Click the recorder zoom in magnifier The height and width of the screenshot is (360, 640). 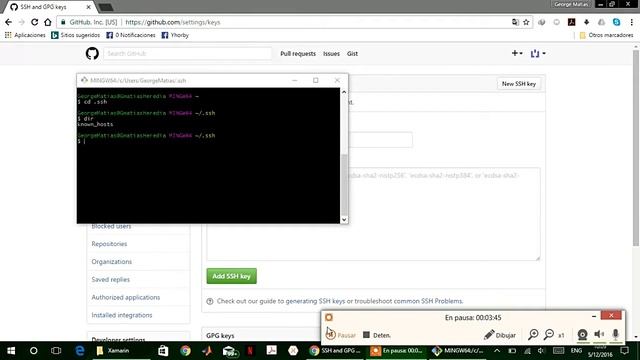pos(533,335)
